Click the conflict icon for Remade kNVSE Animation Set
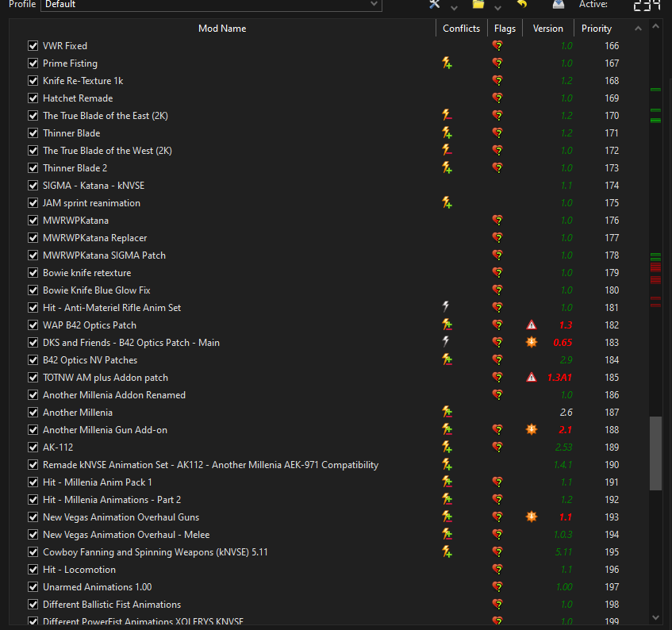The height and width of the screenshot is (630, 672). pos(447,465)
